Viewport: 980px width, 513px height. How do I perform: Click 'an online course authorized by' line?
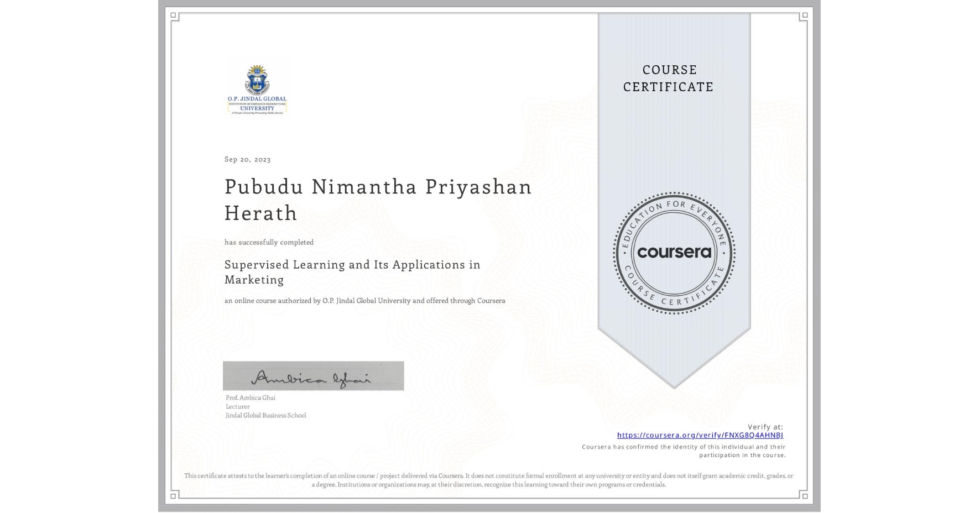click(x=364, y=301)
